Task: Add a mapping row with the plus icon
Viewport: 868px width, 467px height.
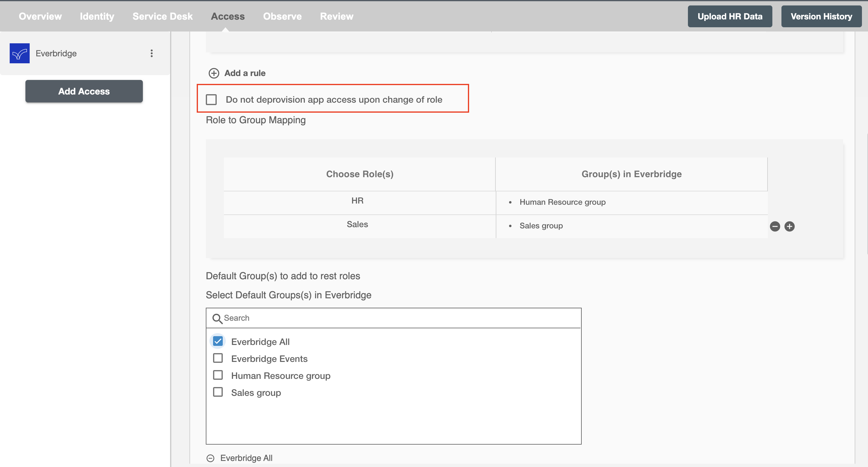Action: pyautogui.click(x=790, y=226)
